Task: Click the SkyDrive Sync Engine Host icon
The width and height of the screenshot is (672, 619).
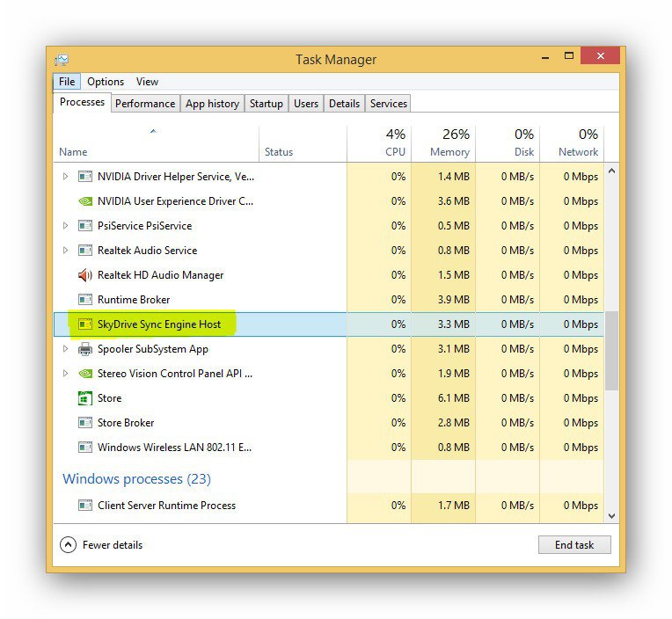Action: click(x=85, y=324)
